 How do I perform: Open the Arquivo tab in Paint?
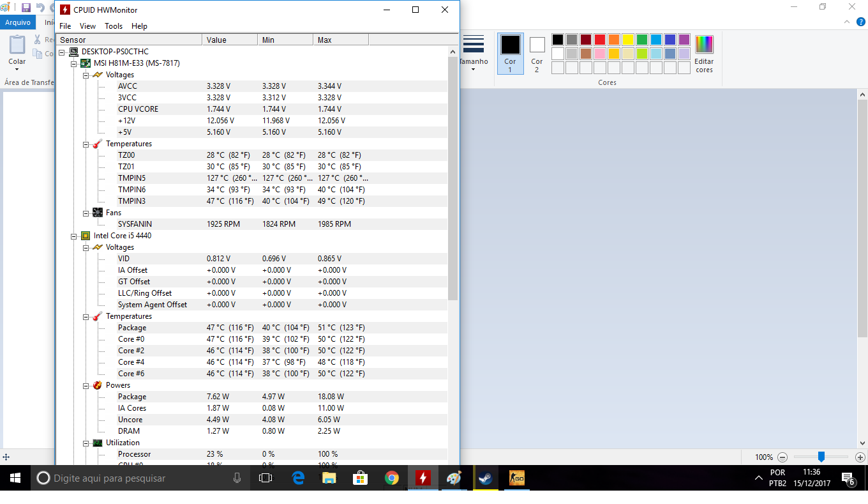18,22
